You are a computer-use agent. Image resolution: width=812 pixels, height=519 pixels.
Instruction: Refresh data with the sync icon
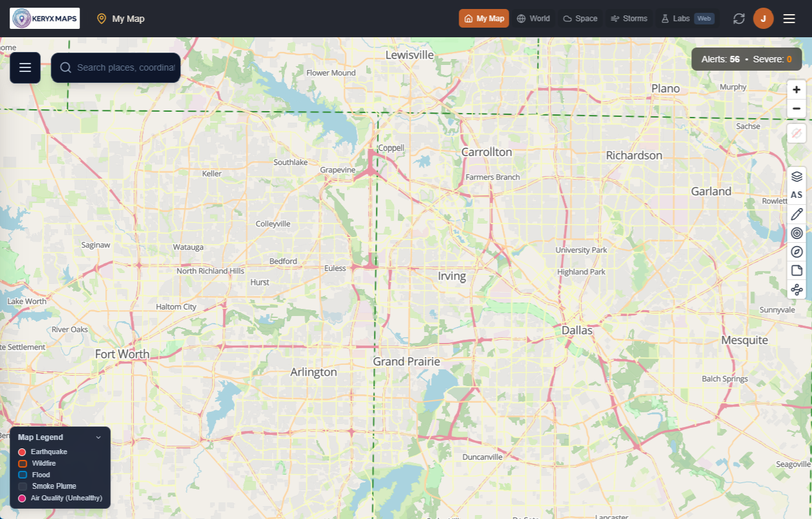coord(739,19)
